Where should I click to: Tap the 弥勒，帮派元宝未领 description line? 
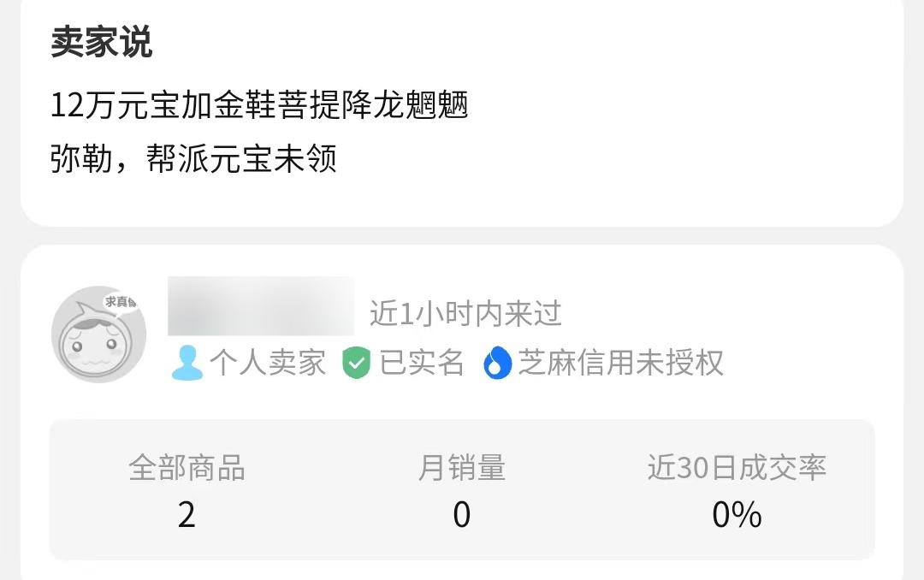[x=193, y=158]
